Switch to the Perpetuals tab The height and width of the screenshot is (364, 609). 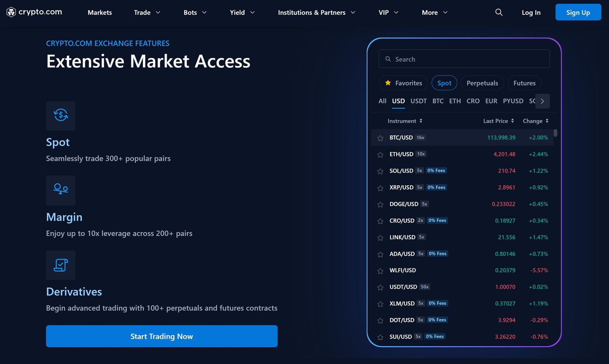coord(482,83)
